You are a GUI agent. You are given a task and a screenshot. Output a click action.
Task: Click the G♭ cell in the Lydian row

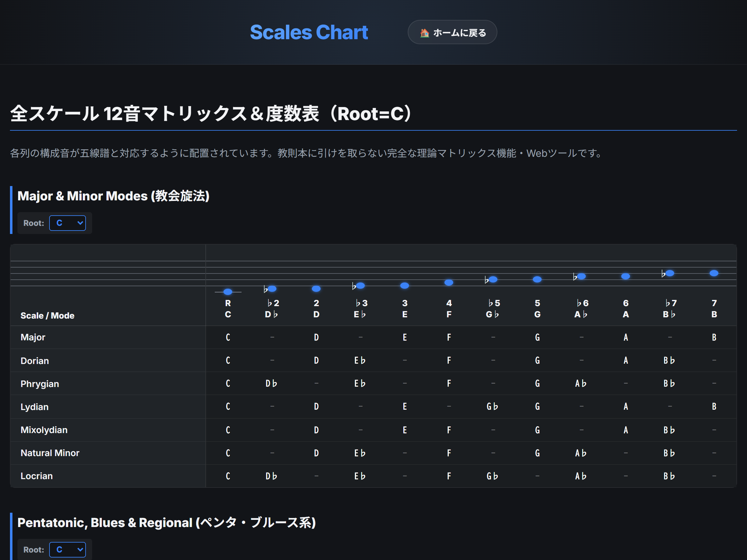pos(493,406)
